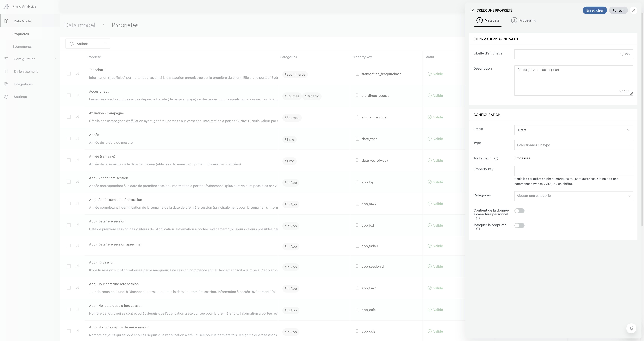Enable the personal data toggle switch
This screenshot has height=341, width=644.
[x=519, y=211]
